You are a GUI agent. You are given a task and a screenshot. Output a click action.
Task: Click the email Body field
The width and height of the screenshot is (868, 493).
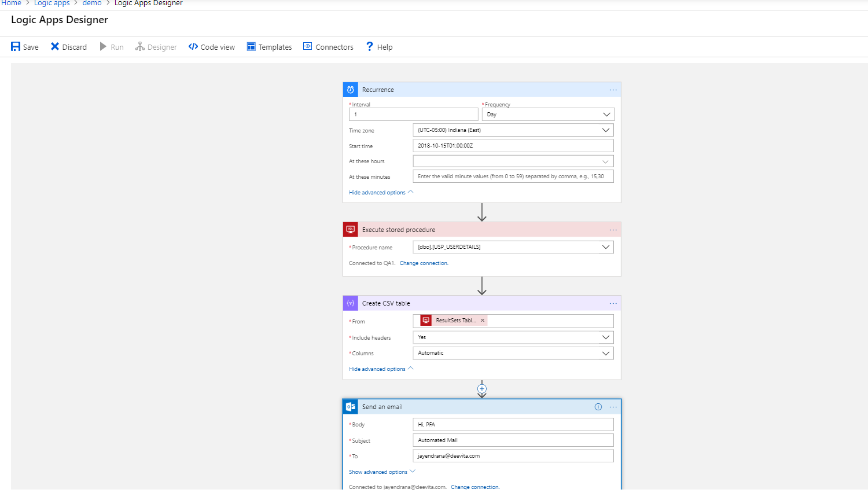coord(513,425)
